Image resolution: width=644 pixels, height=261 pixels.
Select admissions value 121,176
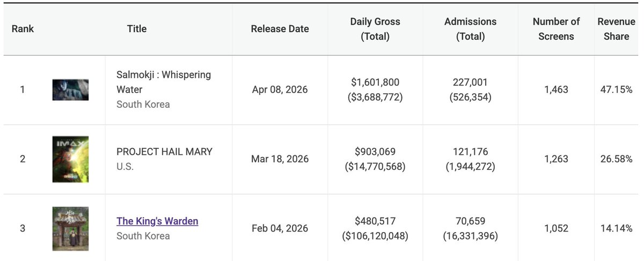(471, 152)
